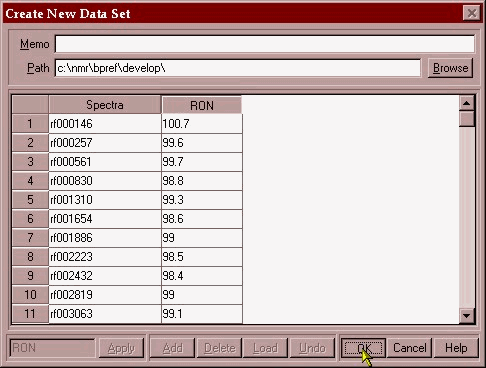This screenshot has width=486, height=368.
Task: Click spectra cell rf000146
Action: [105, 124]
